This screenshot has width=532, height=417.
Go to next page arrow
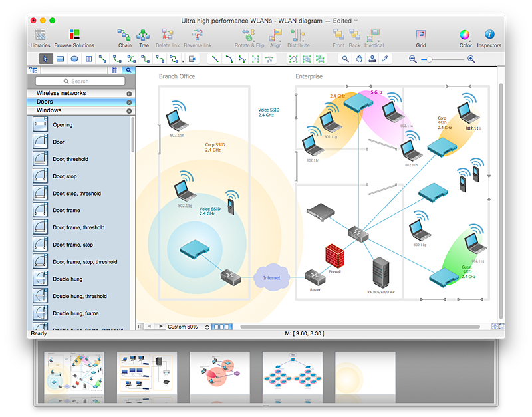click(161, 326)
